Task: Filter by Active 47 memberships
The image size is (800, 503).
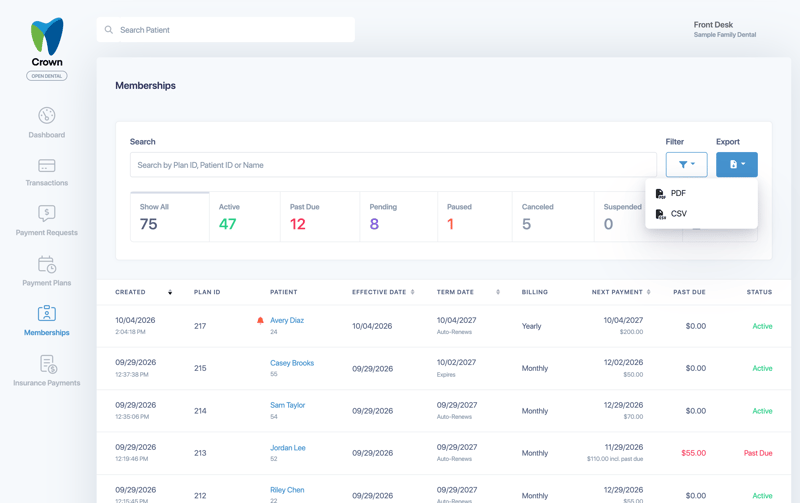Action: 245,217
